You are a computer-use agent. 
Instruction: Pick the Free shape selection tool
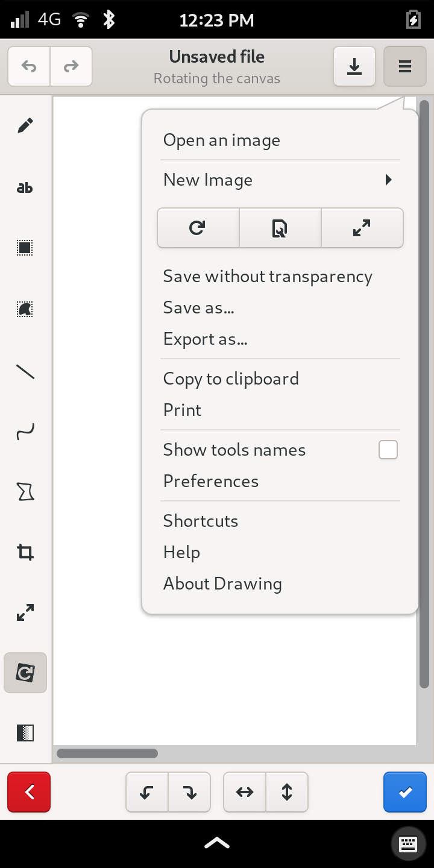pos(25,309)
